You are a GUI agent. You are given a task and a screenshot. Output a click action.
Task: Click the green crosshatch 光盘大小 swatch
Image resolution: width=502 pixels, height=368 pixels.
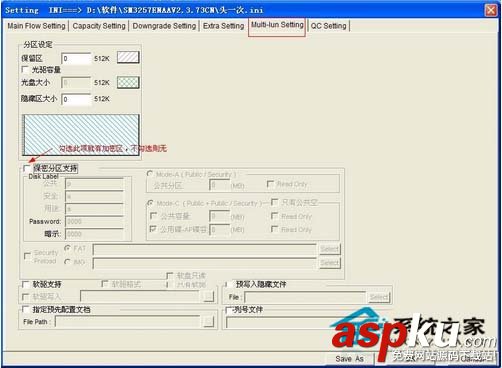coord(128,82)
